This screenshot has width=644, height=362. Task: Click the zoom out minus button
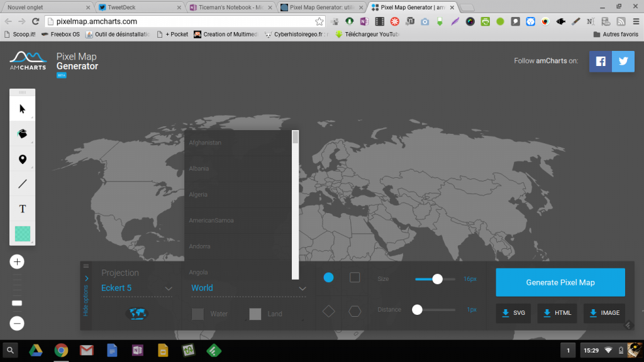pyautogui.click(x=17, y=324)
